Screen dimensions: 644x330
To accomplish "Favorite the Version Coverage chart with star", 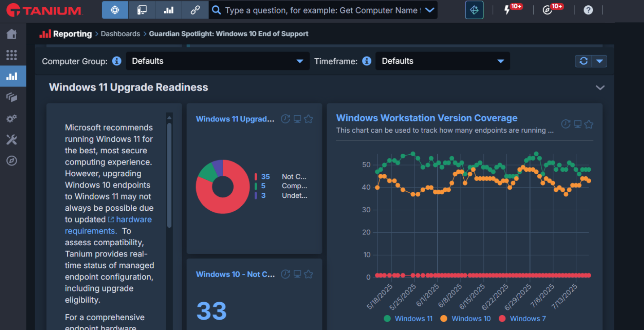I will 589,124.
